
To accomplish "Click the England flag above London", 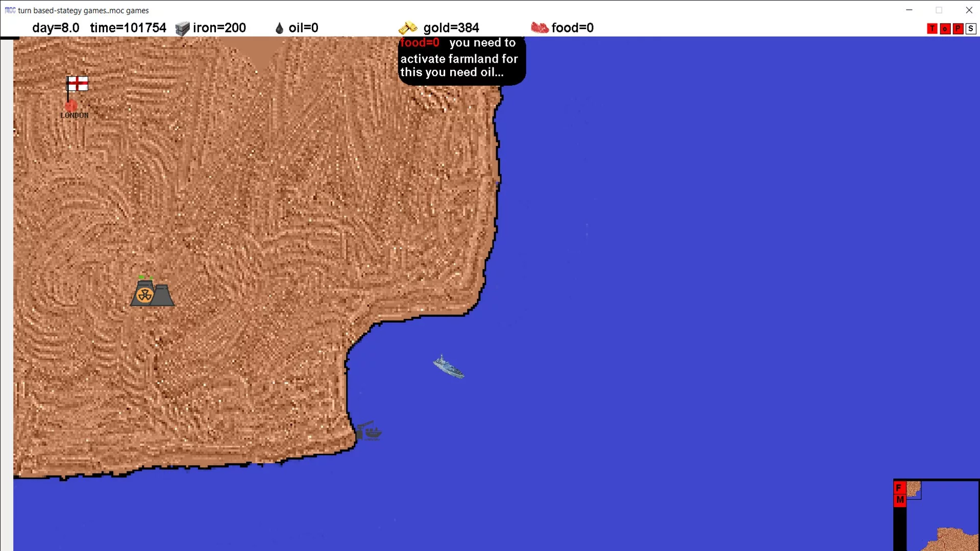I will (x=77, y=84).
